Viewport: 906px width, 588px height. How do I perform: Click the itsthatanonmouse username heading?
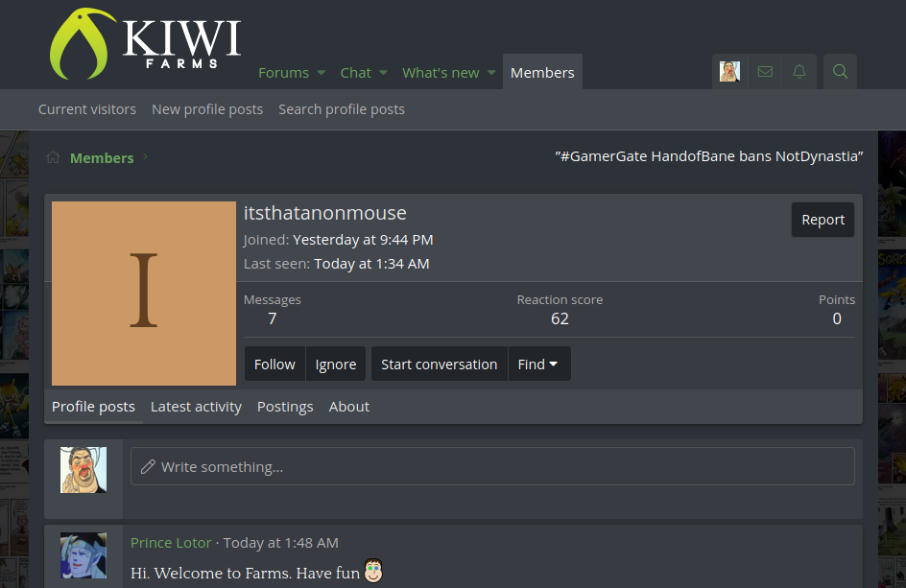325,213
